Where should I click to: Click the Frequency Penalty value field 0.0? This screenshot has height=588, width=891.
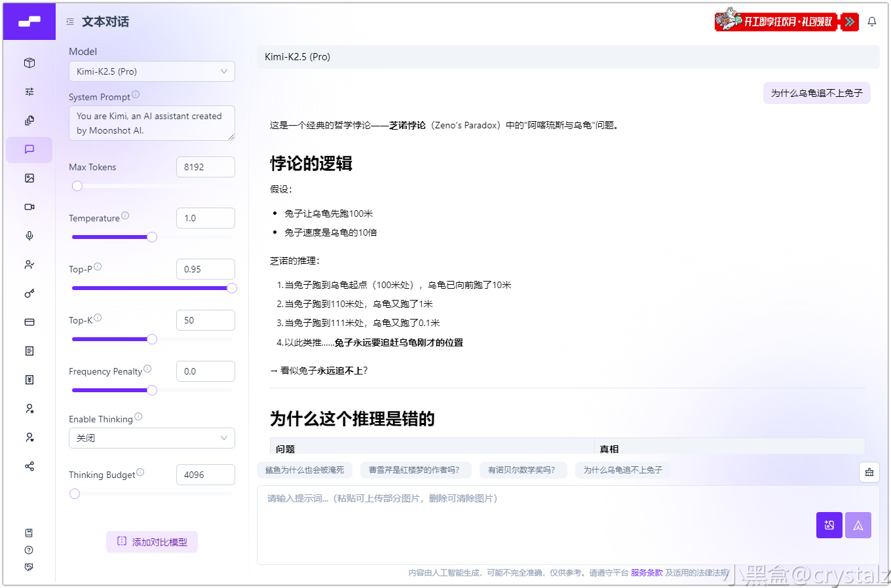pyautogui.click(x=206, y=371)
